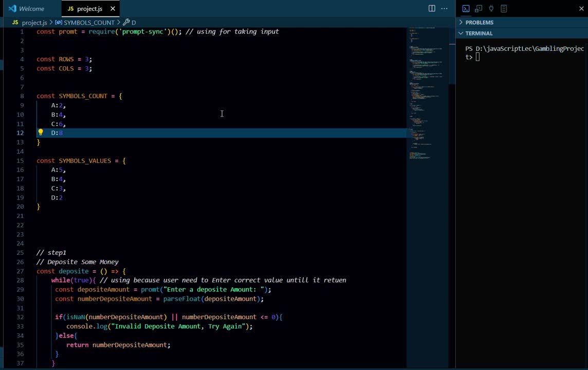
Task: Click the lightbulb code action icon
Action: click(x=41, y=133)
